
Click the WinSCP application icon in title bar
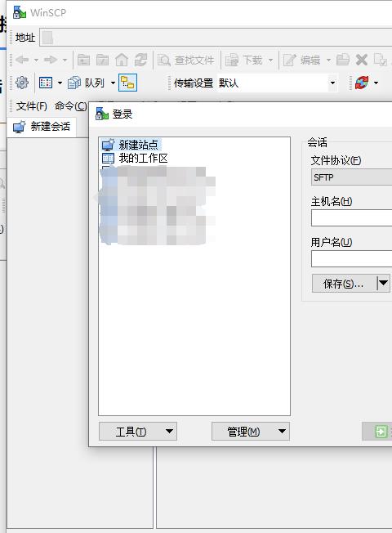[20, 12]
